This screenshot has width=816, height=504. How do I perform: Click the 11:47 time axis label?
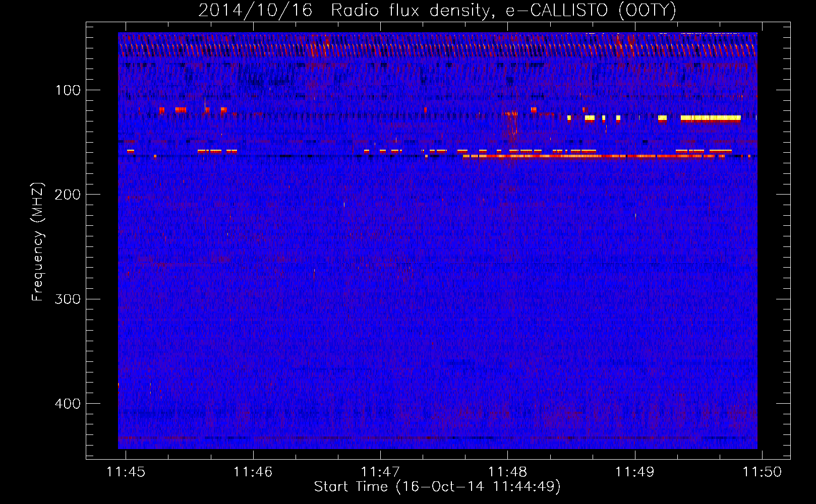(x=380, y=472)
